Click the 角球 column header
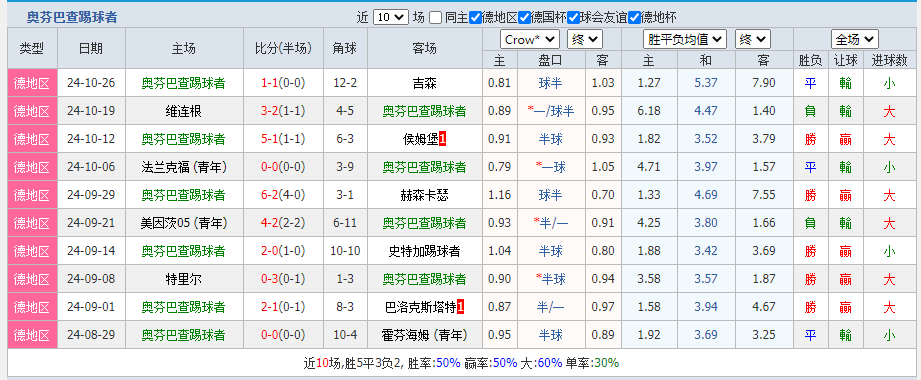921x380 pixels. [345, 48]
